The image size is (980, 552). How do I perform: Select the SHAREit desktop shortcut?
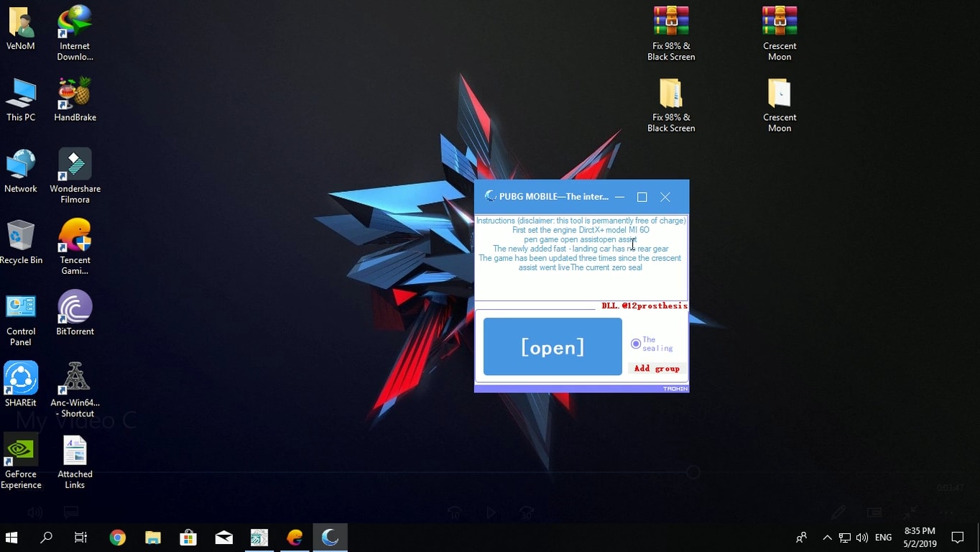21,385
